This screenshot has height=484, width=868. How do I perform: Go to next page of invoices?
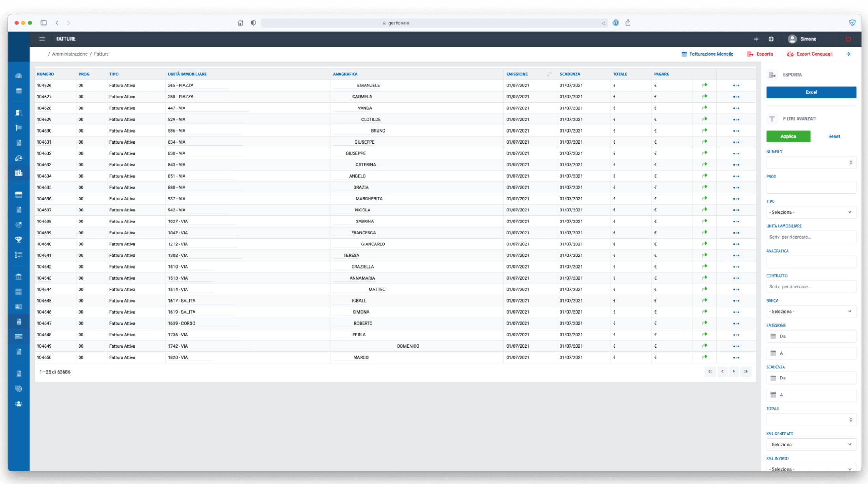pos(733,372)
